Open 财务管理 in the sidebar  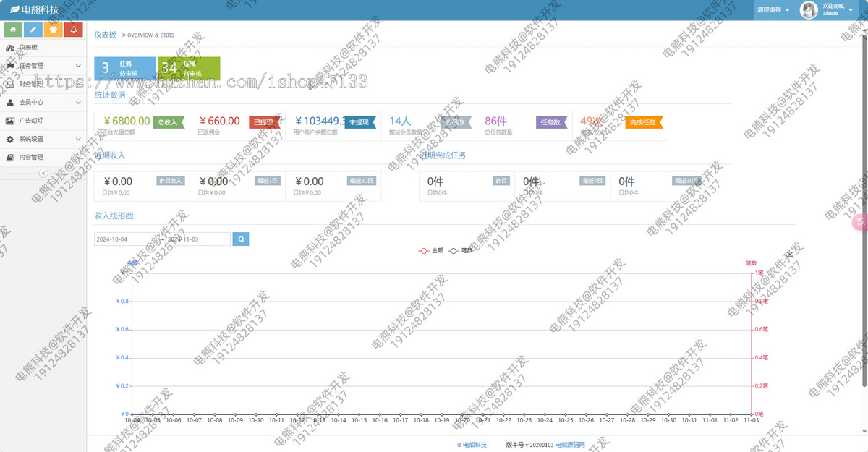point(43,84)
